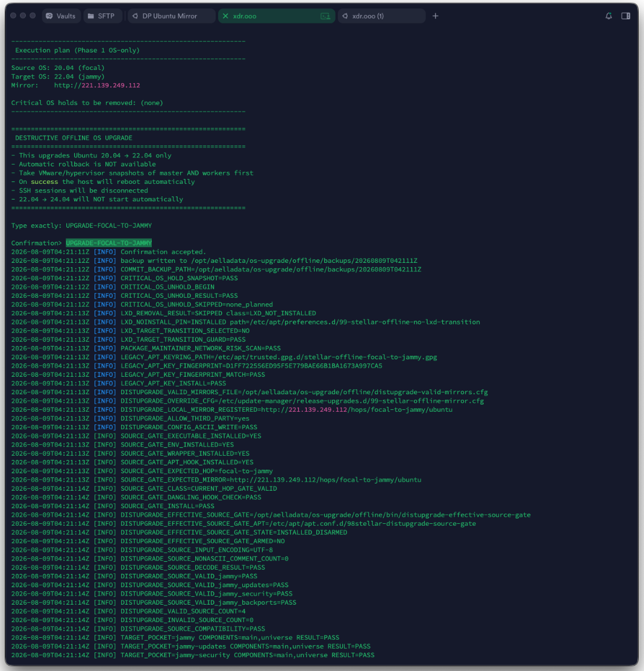Toggle the right sidebar panel

tap(625, 16)
